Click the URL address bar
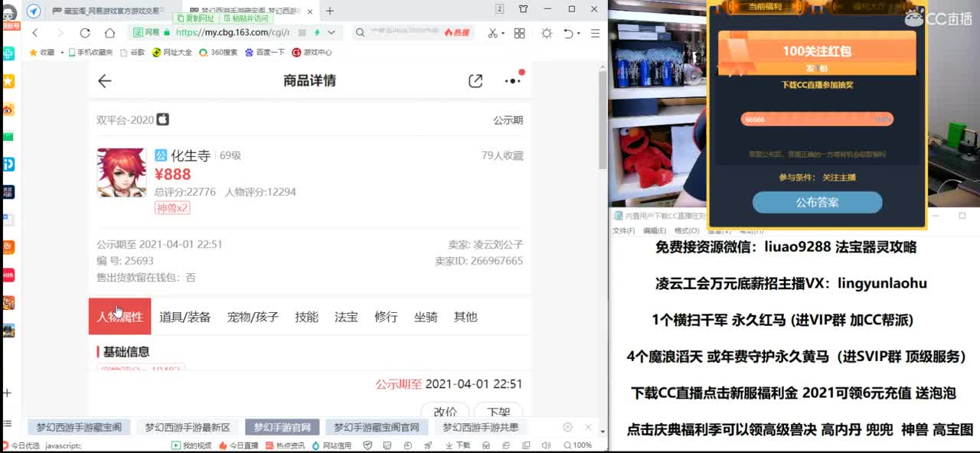Screen dimensions: 980x453 click(x=237, y=33)
